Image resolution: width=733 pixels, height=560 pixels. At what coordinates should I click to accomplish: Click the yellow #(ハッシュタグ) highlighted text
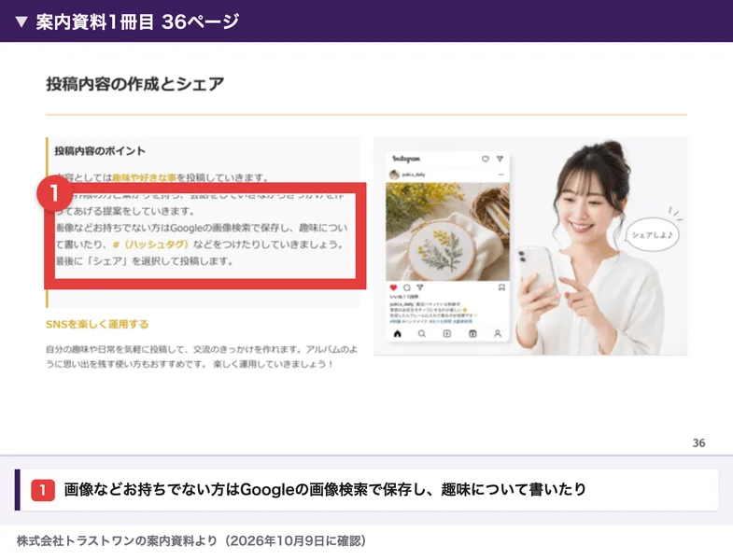(150, 245)
